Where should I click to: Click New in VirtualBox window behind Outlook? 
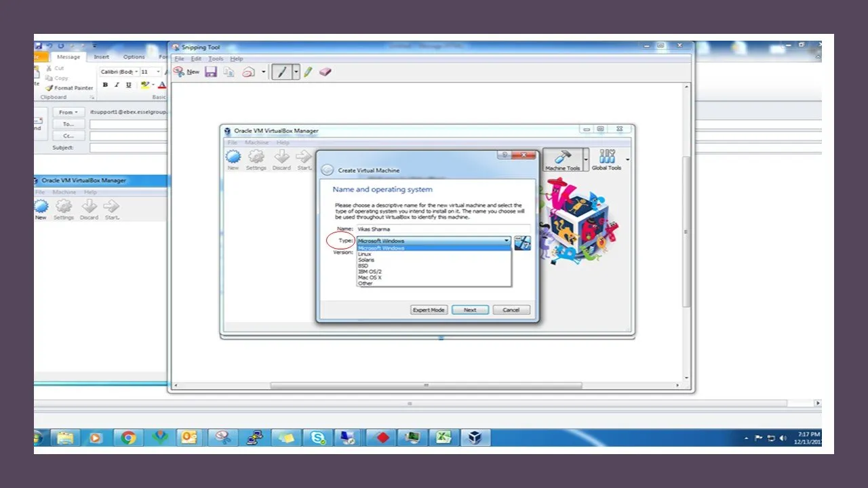(41, 209)
